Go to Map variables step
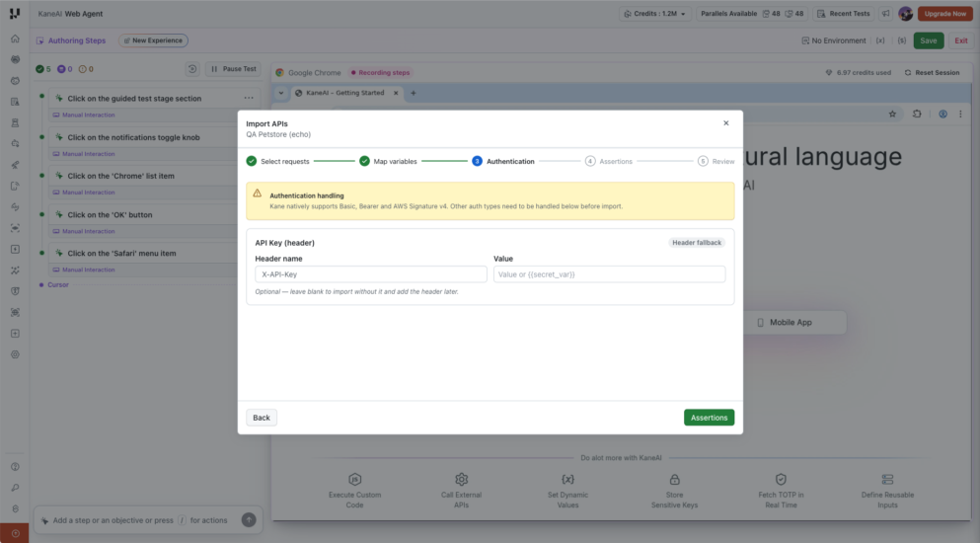The width and height of the screenshot is (980, 543). coord(388,161)
